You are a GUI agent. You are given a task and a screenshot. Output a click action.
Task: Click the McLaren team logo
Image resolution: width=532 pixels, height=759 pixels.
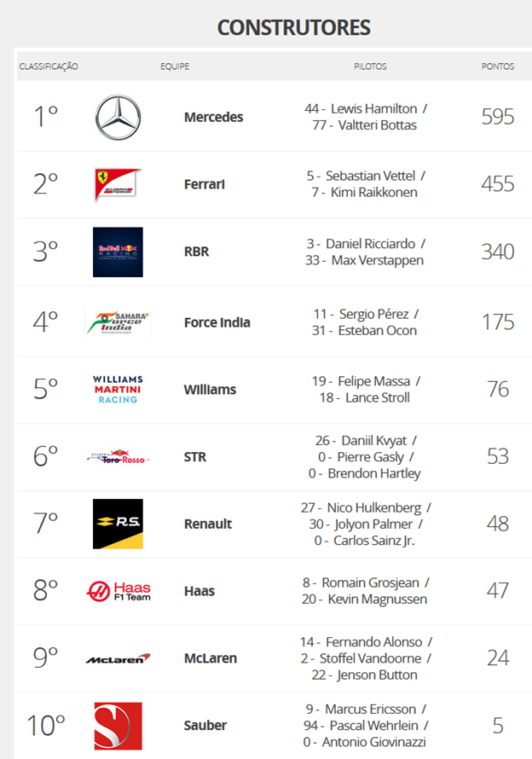tap(118, 658)
